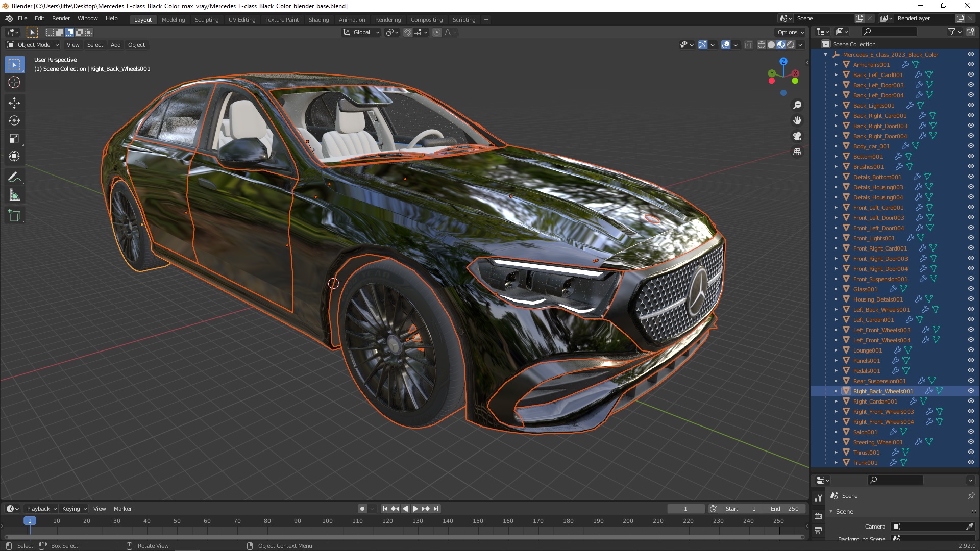Image resolution: width=980 pixels, height=551 pixels.
Task: Collapse the Scene panel in properties
Action: pos(831,511)
